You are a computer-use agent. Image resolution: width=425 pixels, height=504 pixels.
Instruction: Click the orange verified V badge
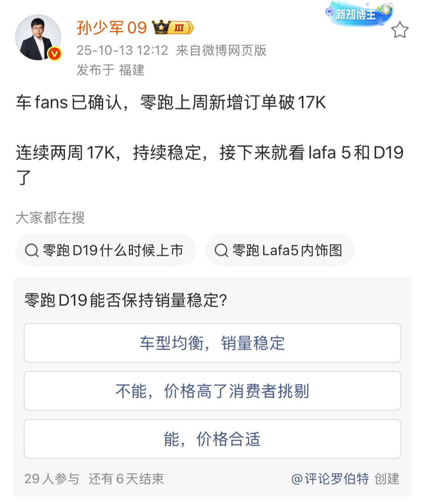tap(54, 54)
